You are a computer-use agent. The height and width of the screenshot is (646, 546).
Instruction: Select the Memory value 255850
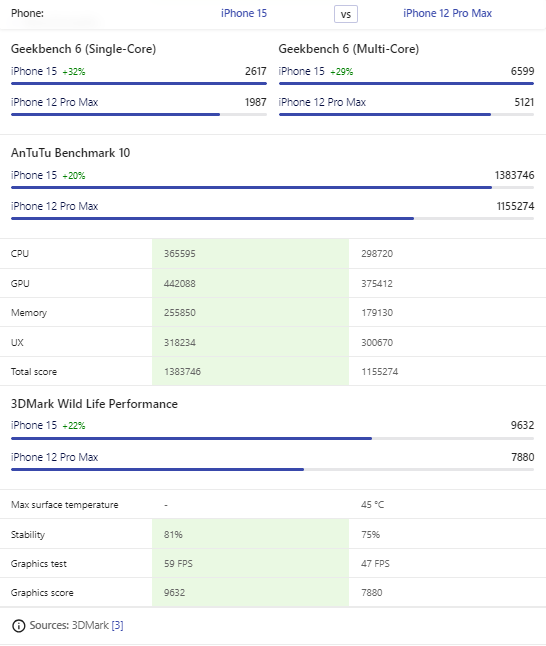[180, 312]
